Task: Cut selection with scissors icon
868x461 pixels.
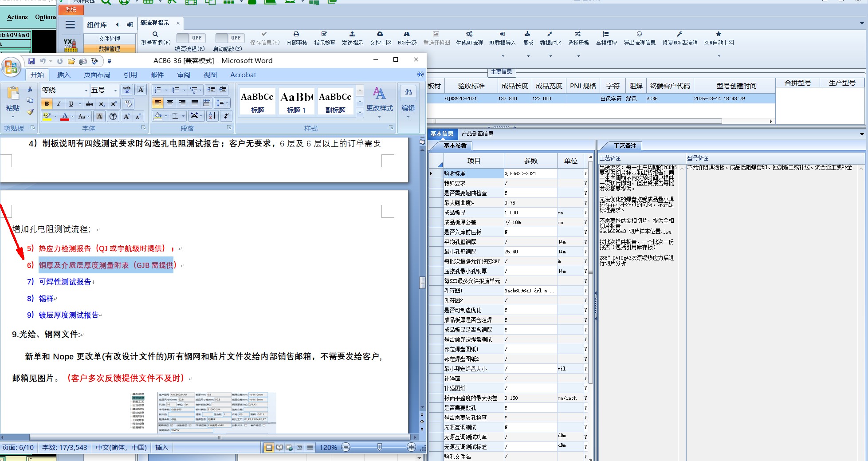Action: tap(30, 89)
